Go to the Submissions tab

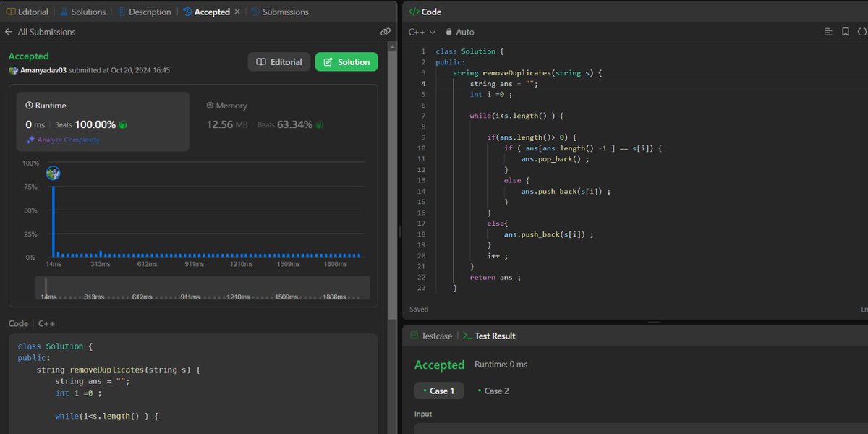tap(279, 12)
